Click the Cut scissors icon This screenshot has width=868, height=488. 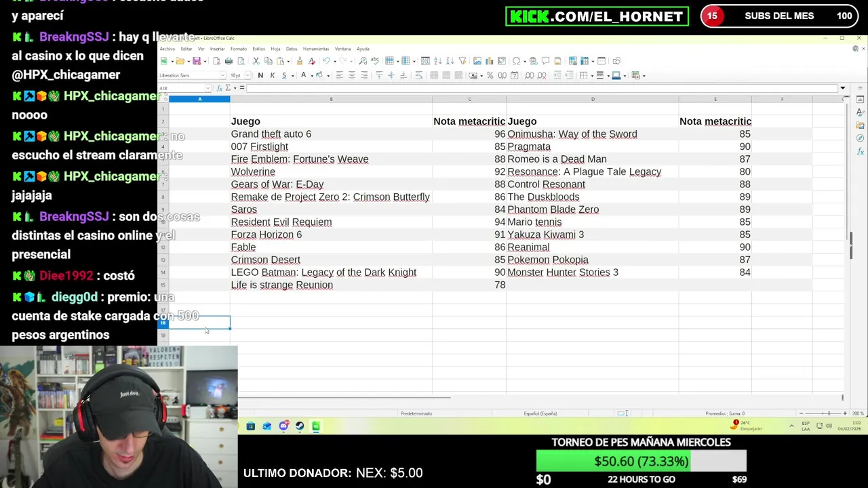pos(256,61)
